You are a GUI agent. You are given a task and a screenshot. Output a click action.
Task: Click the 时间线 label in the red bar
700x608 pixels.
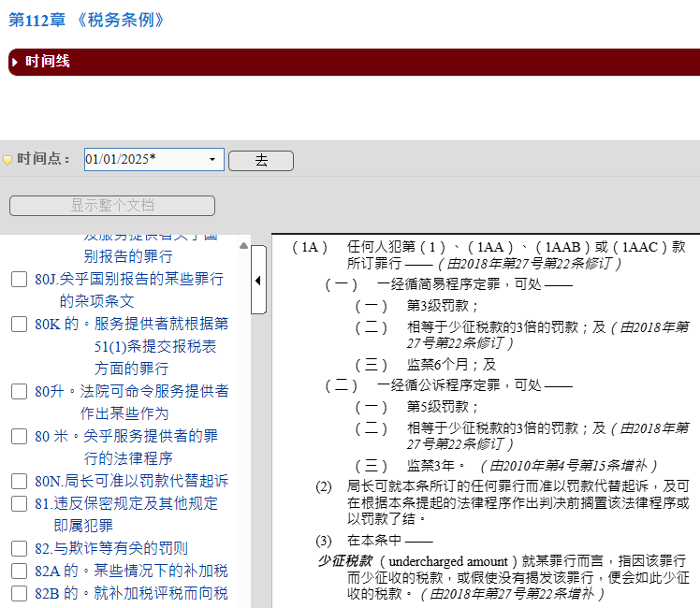click(x=48, y=62)
